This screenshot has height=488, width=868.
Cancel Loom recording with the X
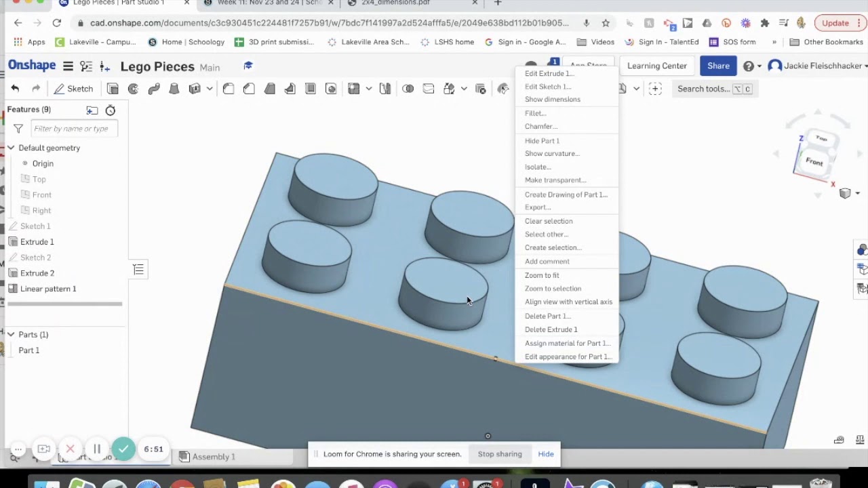(70, 449)
